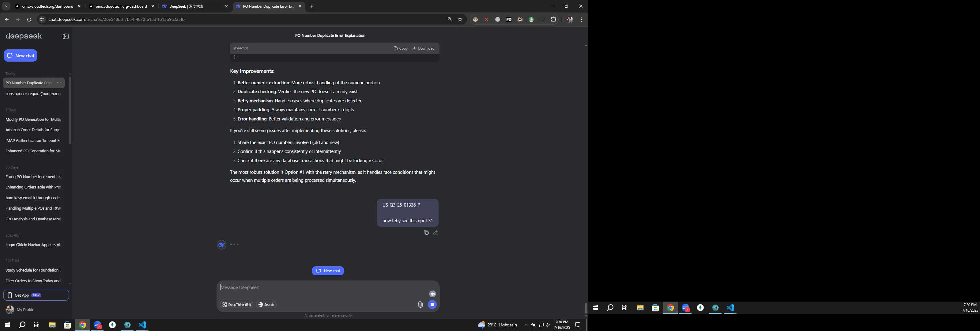View site information icon in address bar
The height and width of the screenshot is (331, 980).
pyautogui.click(x=42, y=19)
